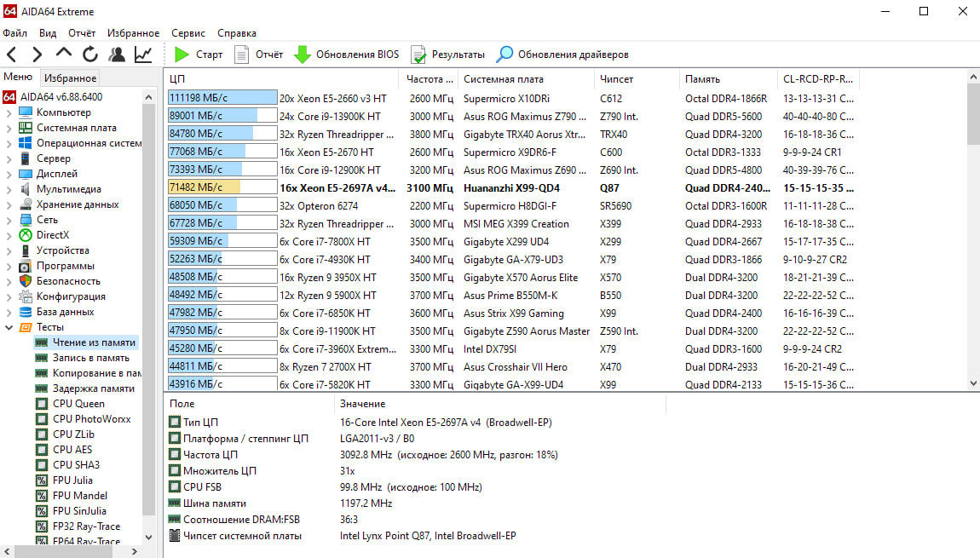Expand the Компьютер tree node

9,113
